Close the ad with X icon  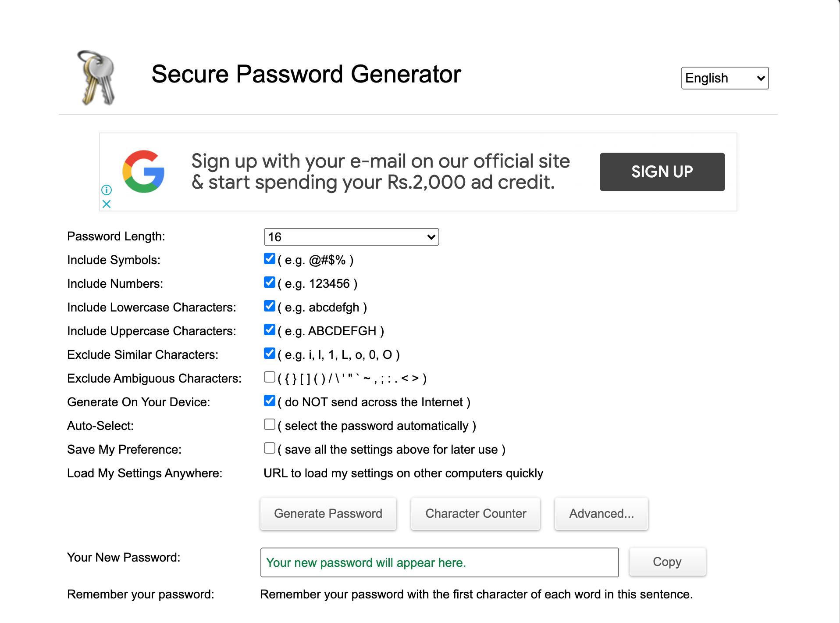107,204
